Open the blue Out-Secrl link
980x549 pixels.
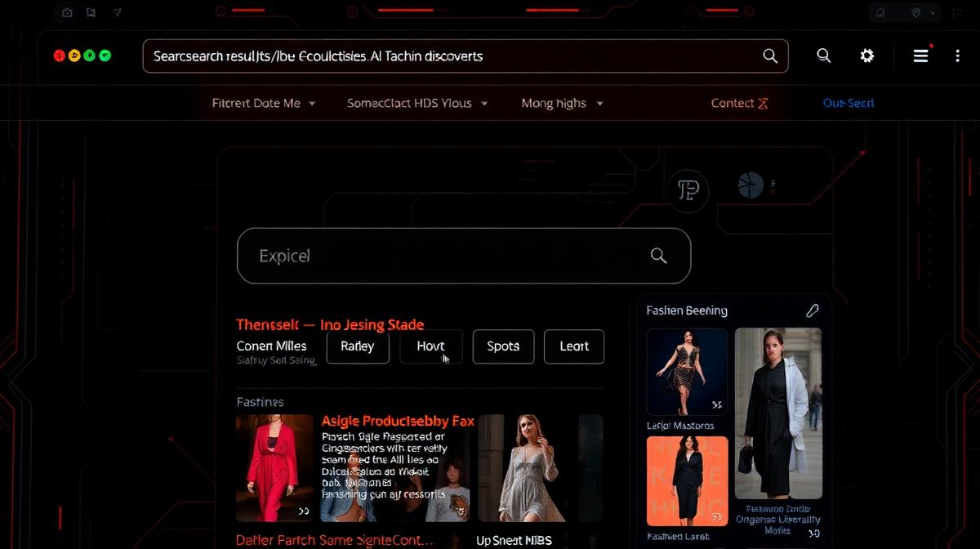848,103
